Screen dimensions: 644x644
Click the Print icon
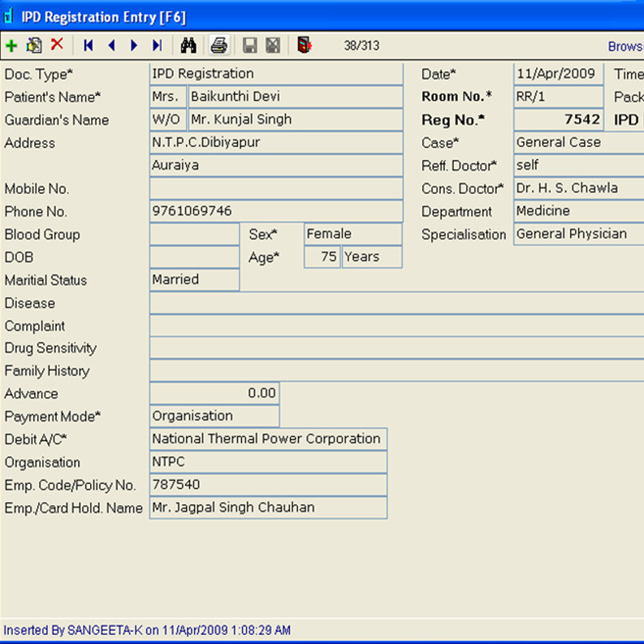[219, 45]
